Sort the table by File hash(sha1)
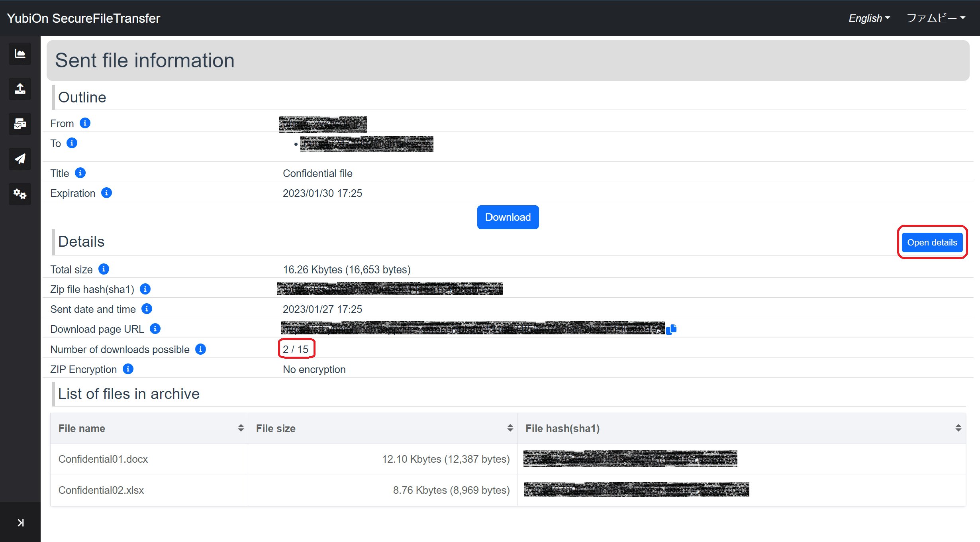Screen dimensions: 980x542 [x=742, y=428]
